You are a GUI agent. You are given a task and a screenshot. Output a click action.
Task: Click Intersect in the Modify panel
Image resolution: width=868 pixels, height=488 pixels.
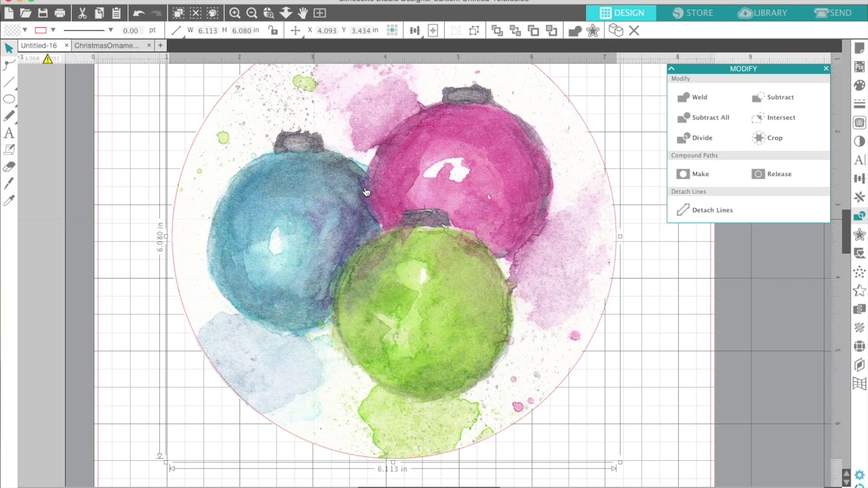click(x=773, y=117)
